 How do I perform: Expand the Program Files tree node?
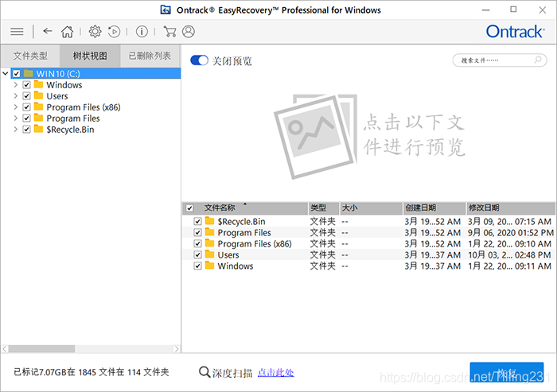coord(16,118)
